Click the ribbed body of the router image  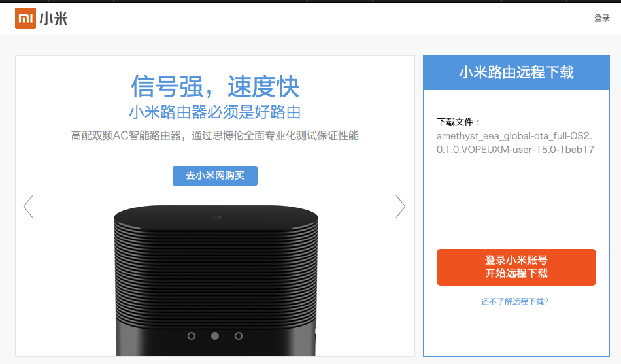pos(215,268)
